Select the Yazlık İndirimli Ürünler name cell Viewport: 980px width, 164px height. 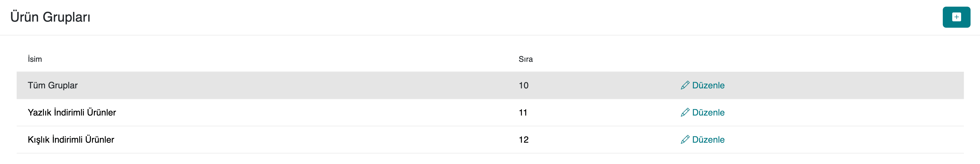(x=71, y=113)
